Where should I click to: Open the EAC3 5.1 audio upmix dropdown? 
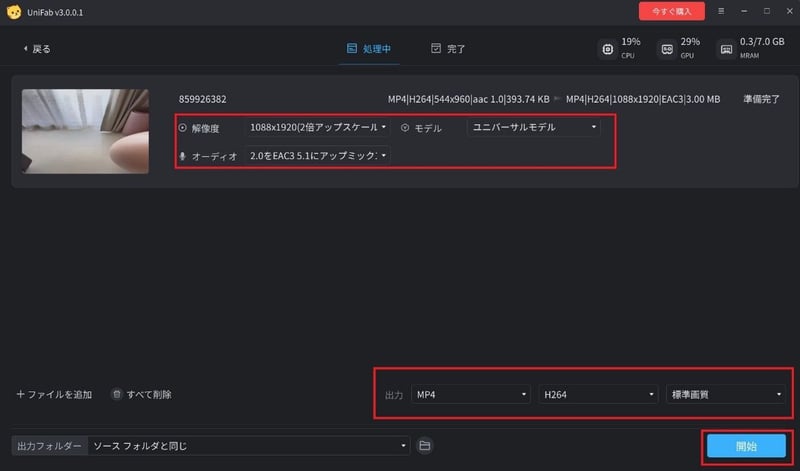click(317, 156)
